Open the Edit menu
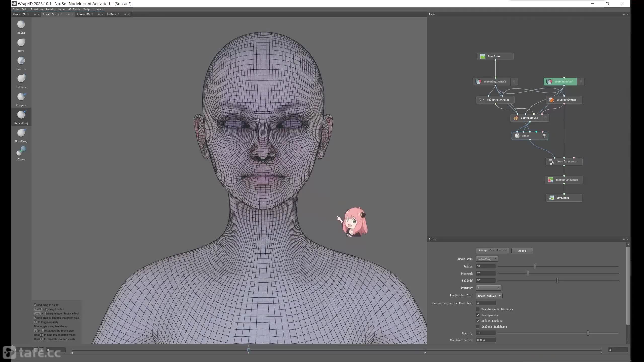This screenshot has width=644, height=362. coord(25,9)
